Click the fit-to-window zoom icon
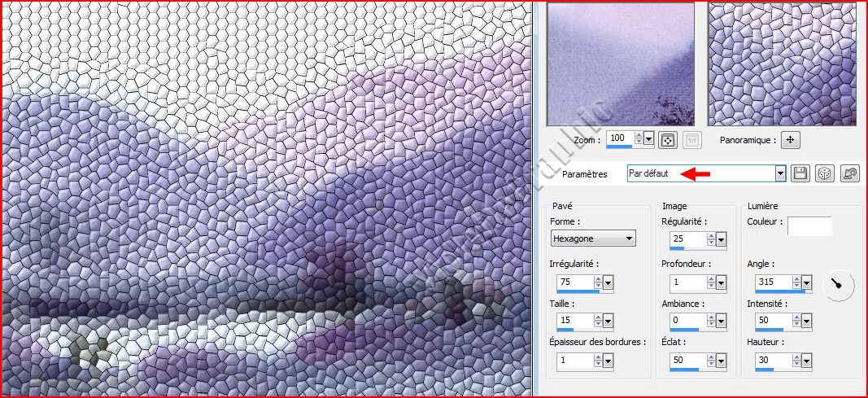868x398 pixels. [668, 139]
